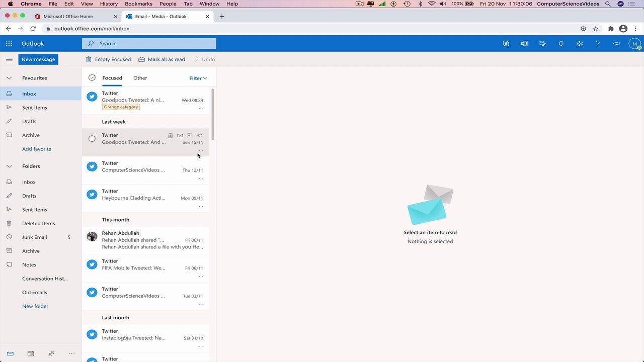The image size is (644, 362).
Task: Flag the Sun 15/11 Twitter email
Action: click(x=190, y=135)
